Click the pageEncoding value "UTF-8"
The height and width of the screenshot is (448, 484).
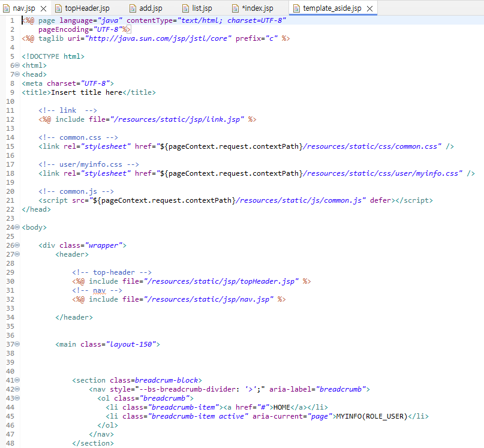[x=108, y=29]
